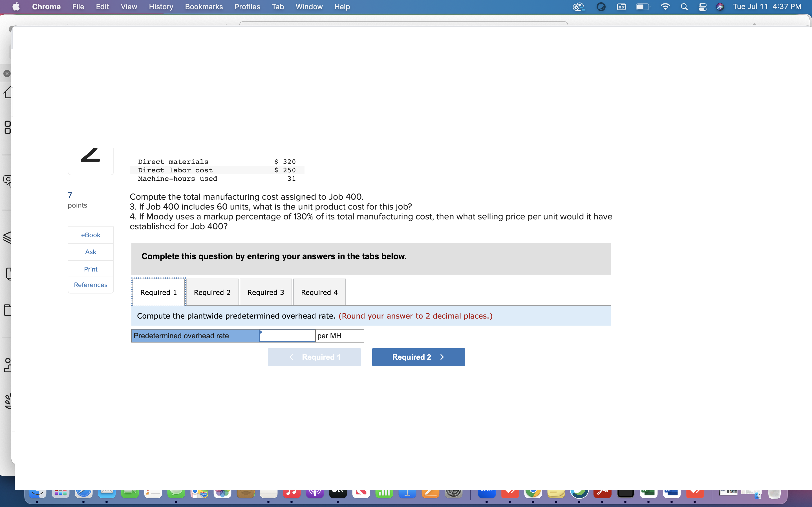The width and height of the screenshot is (812, 507).
Task: Expand the Required 2 tab panel
Action: (x=211, y=292)
